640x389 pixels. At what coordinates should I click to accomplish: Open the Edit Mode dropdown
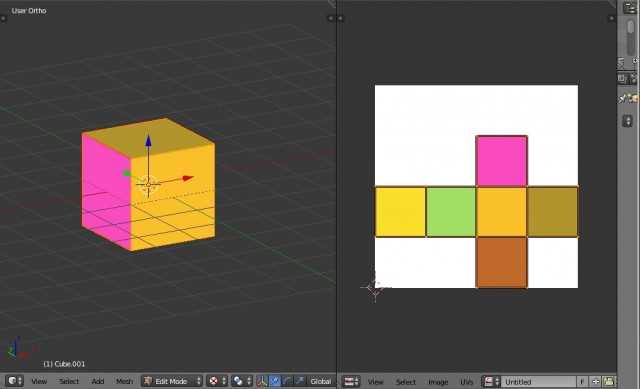click(x=172, y=381)
